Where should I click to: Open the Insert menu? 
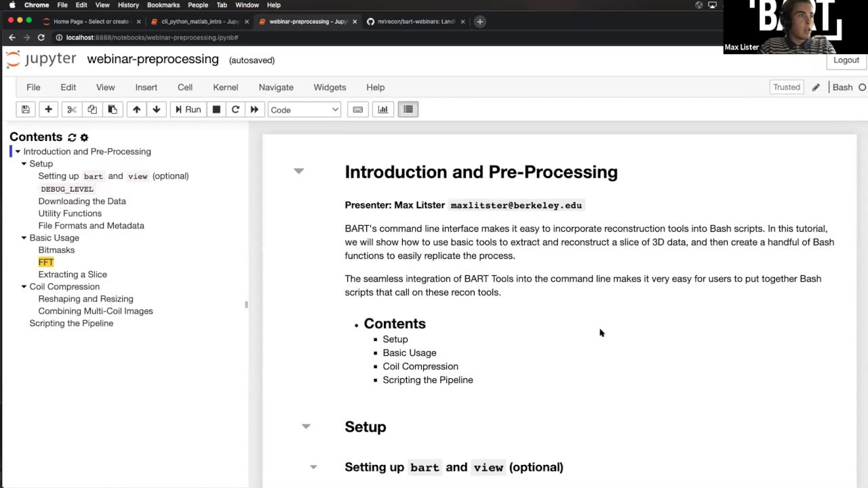pos(146,87)
